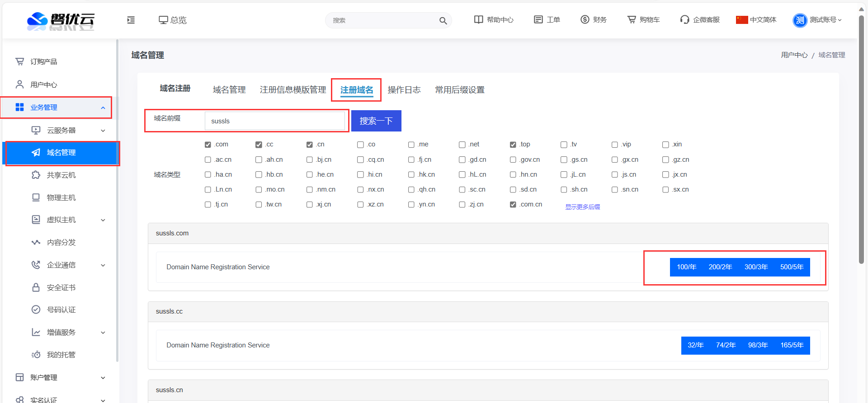
Task: Uncheck the .com suffix checkbox
Action: click(x=208, y=145)
